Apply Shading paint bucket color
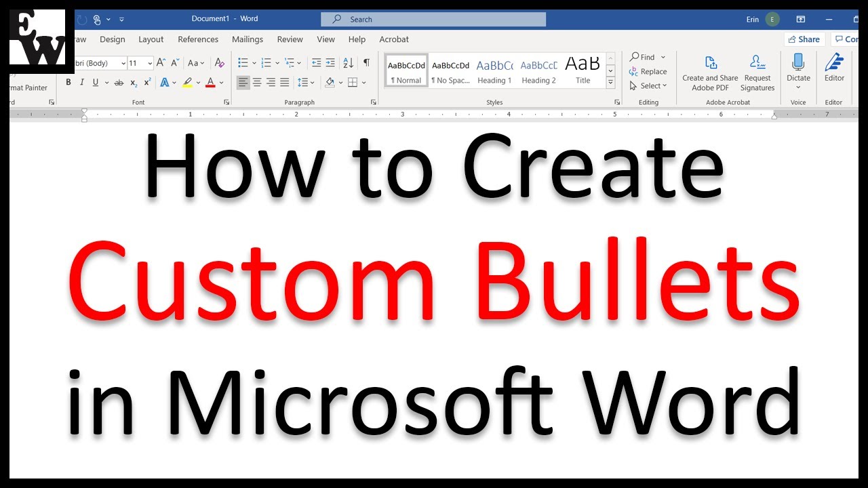Viewport: 868px width, 488px height. 330,83
